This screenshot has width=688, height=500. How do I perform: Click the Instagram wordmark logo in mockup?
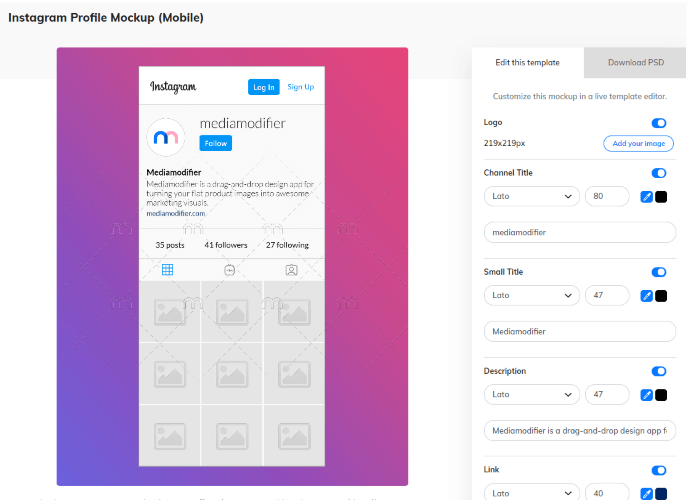point(173,87)
